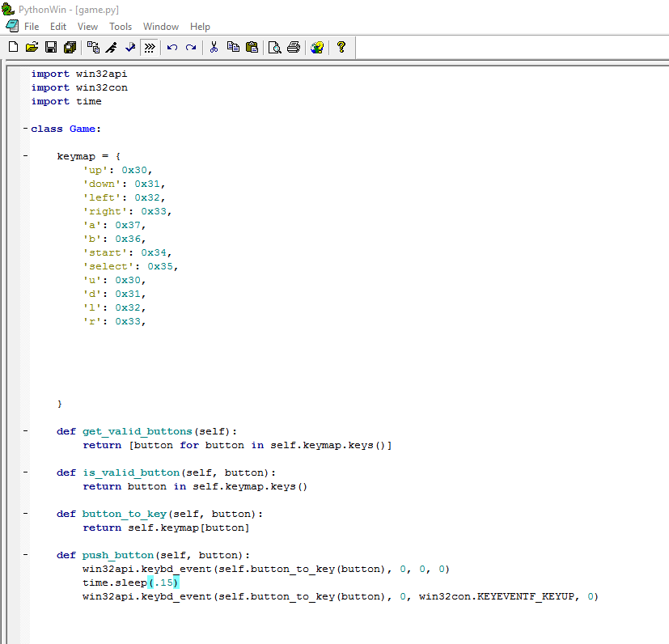Click the "'start': 0x34" entry
This screenshot has width=669, height=644.
127,252
